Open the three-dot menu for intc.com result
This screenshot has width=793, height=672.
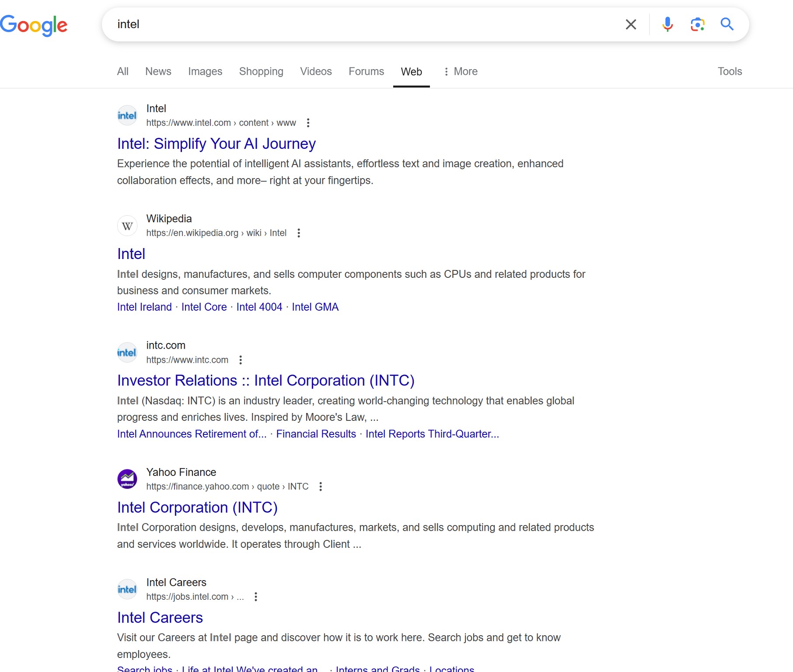tap(241, 360)
